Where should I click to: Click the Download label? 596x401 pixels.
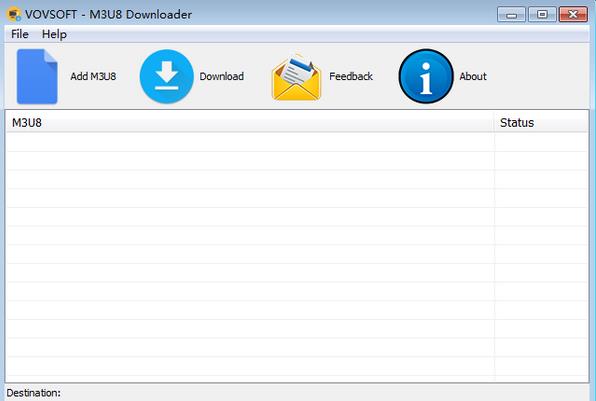coord(222,76)
